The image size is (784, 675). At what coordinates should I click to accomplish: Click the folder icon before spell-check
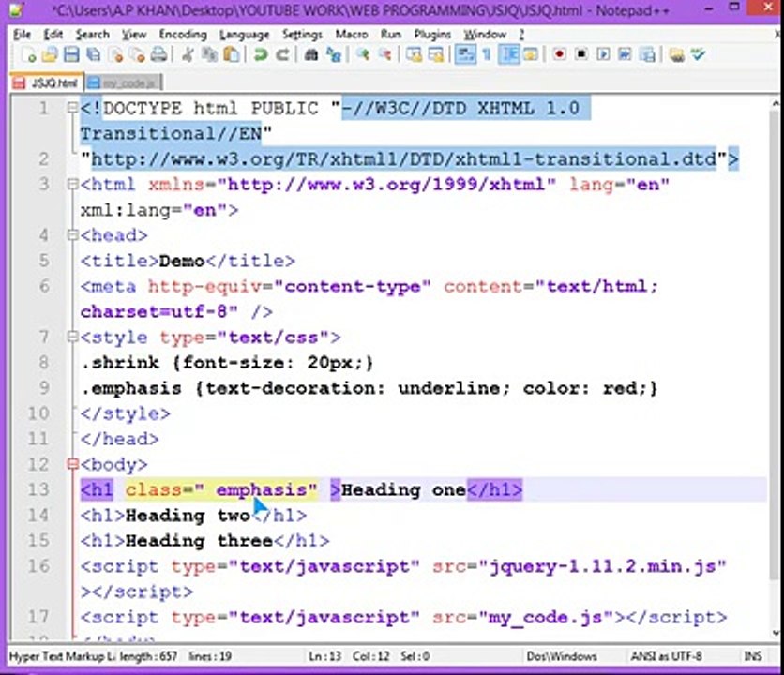tap(676, 54)
